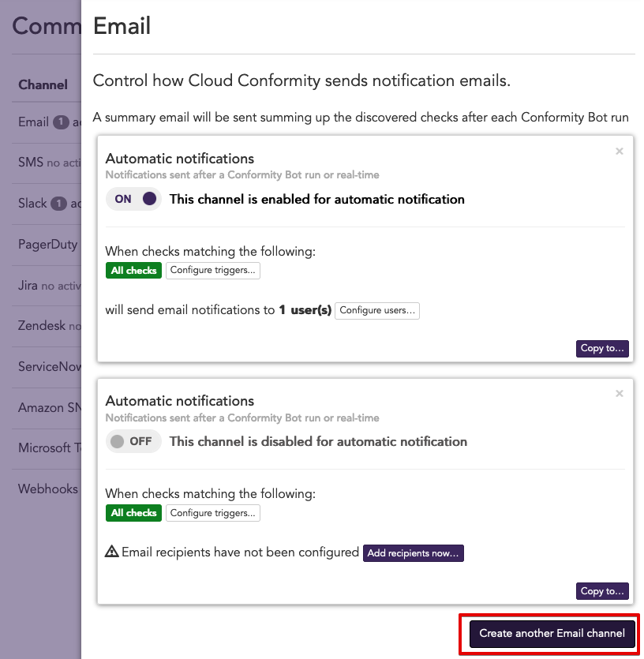Viewport: 644px width, 659px height.
Task: Select Jira in the channel sidebar
Action: [x=47, y=286]
